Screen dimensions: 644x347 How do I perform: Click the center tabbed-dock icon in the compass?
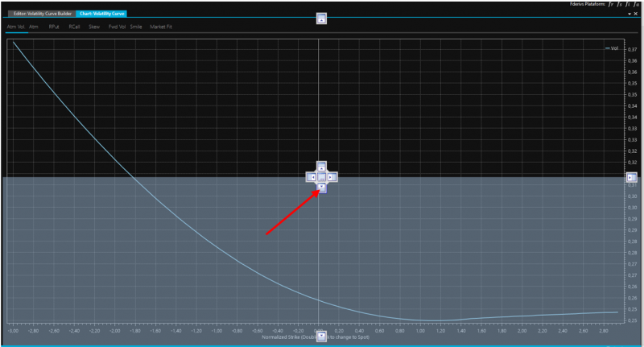pyautogui.click(x=320, y=177)
